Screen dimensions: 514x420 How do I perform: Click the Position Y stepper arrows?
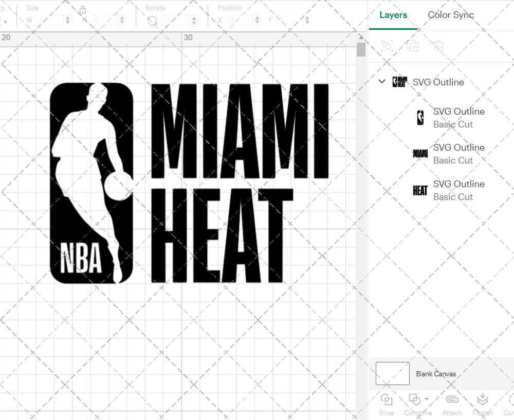307,21
